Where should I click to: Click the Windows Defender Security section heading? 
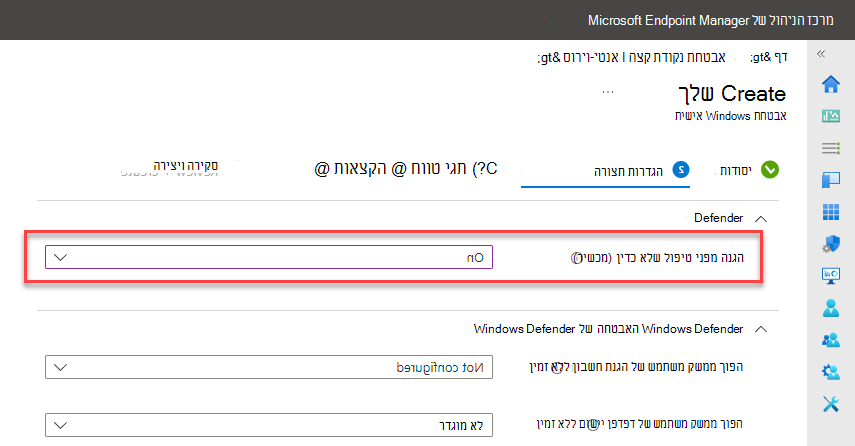[608, 329]
